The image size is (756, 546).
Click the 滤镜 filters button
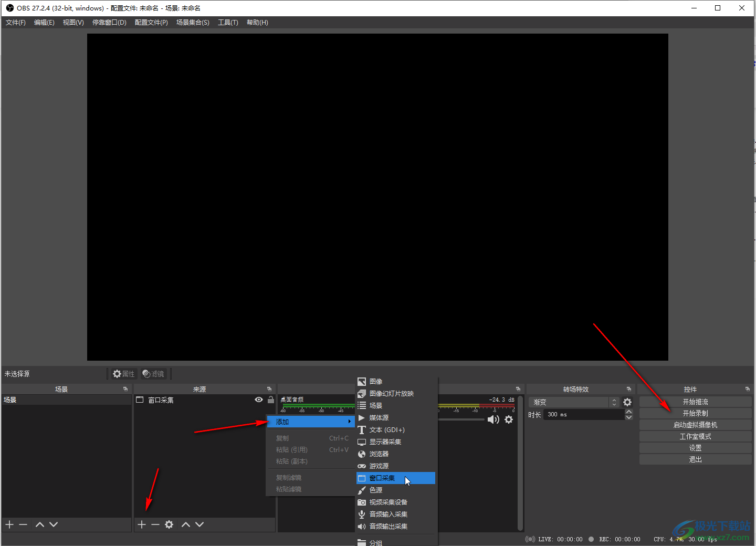point(154,374)
